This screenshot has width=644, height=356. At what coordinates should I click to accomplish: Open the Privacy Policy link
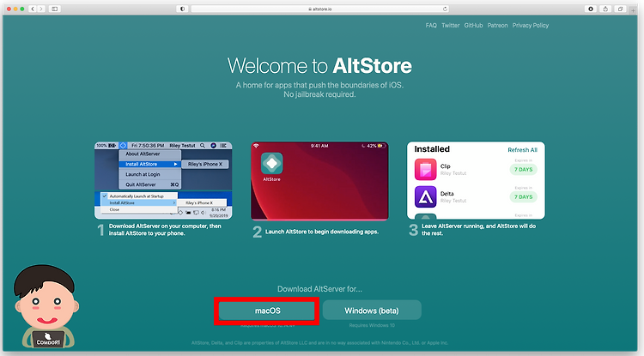click(x=531, y=26)
